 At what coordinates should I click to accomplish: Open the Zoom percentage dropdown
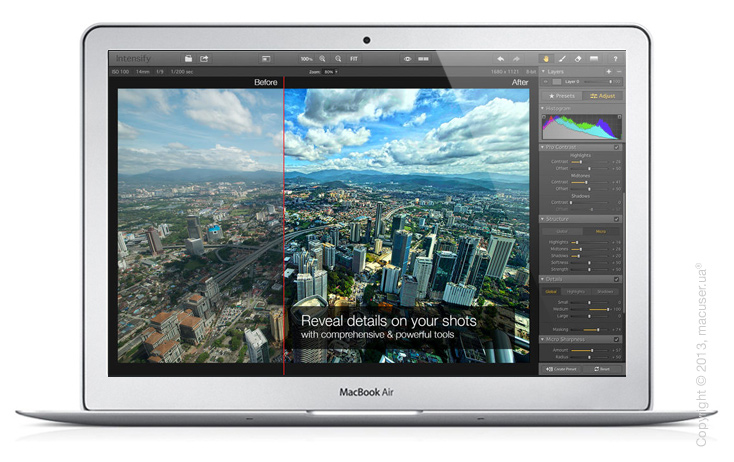coord(330,72)
